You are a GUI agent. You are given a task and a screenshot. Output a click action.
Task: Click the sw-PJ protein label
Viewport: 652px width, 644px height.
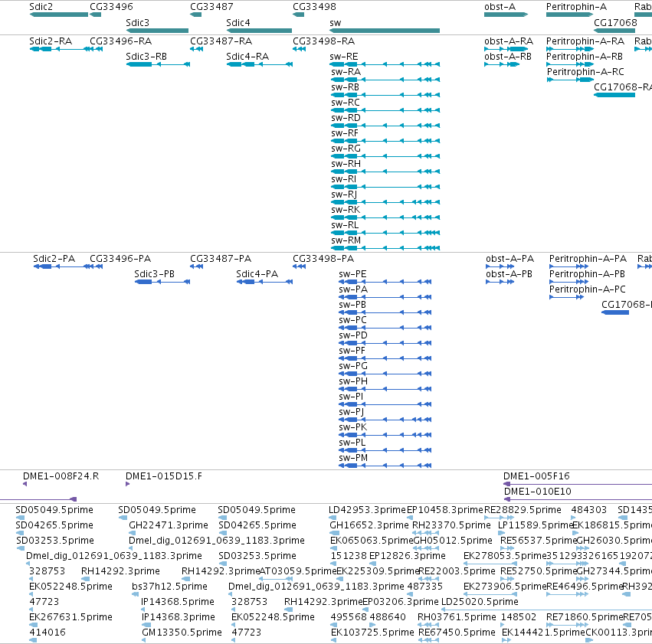click(x=352, y=412)
